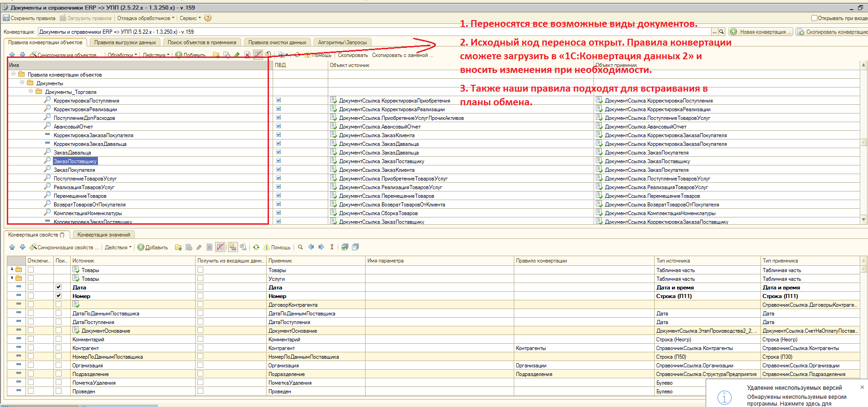Switch to Правила выгрузки данных tab

click(125, 42)
